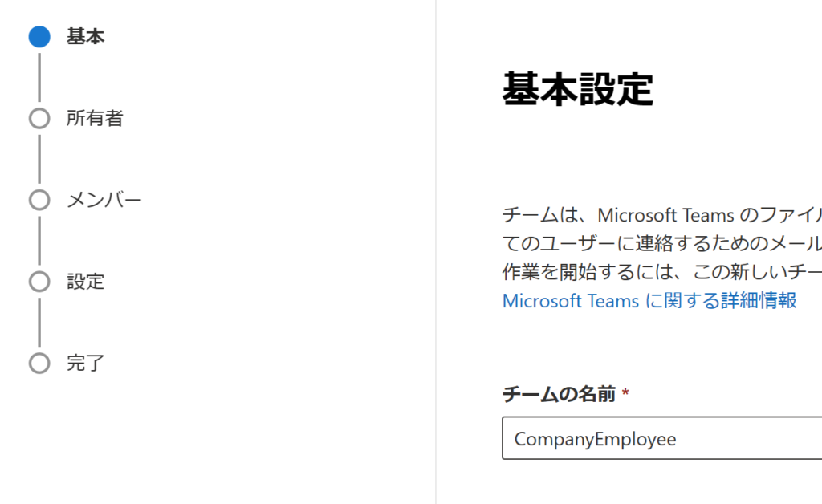This screenshot has width=822, height=504.
Task: Click the filled blue 基本 step circle
Action: [x=39, y=37]
